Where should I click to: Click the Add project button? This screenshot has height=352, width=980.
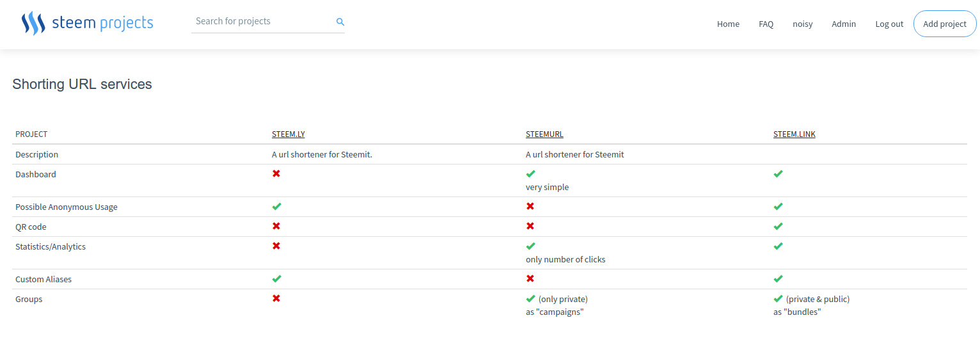coord(945,24)
